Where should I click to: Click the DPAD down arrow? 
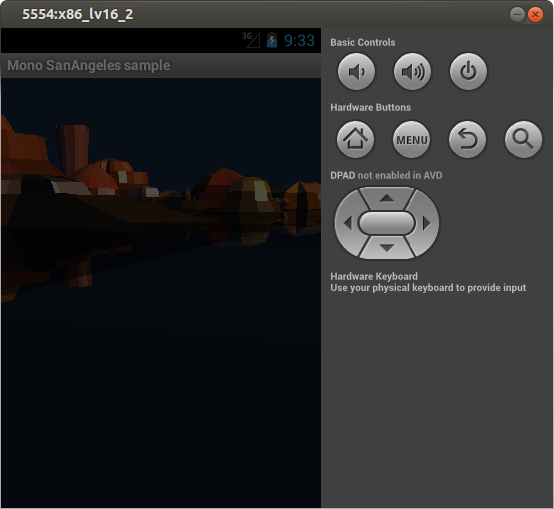[x=387, y=248]
